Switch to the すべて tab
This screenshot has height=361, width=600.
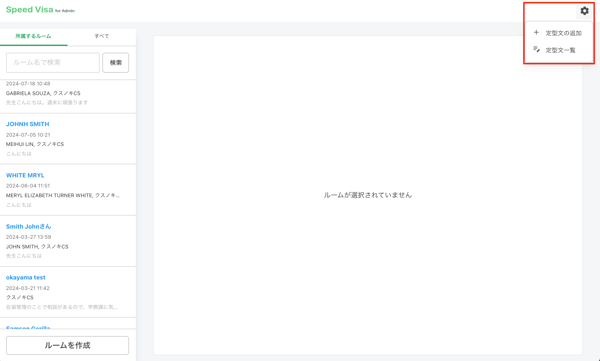[101, 36]
